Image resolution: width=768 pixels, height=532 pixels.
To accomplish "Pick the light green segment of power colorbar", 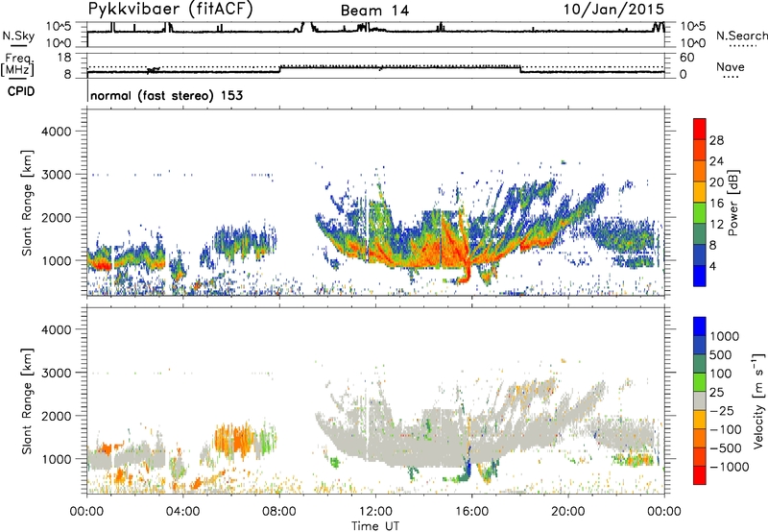I will click(700, 213).
